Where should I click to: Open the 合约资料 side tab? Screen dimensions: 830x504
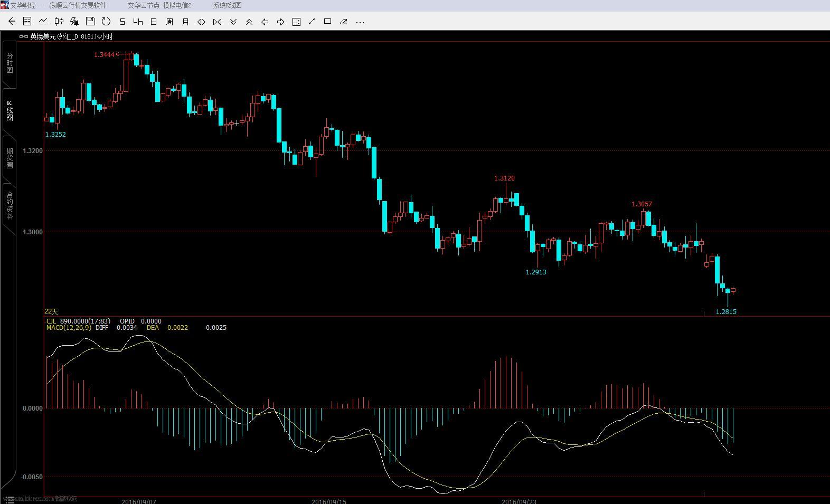(x=10, y=206)
